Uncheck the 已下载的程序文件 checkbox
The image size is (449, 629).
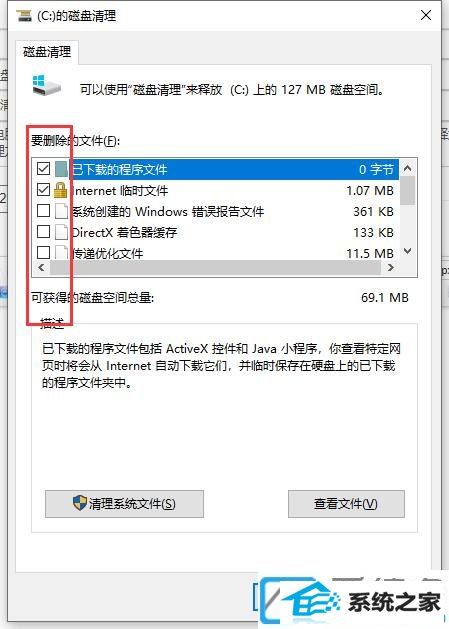coord(43,168)
